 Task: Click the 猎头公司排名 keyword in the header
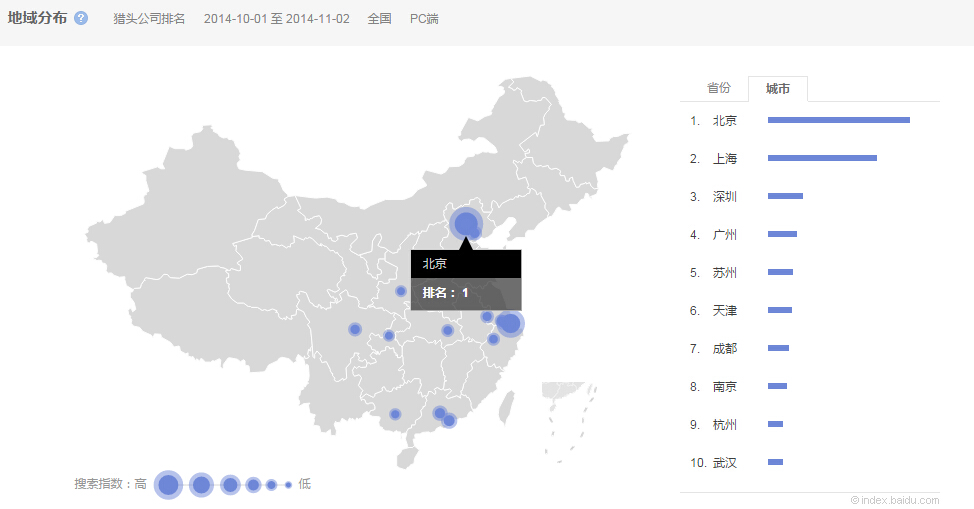tap(149, 19)
